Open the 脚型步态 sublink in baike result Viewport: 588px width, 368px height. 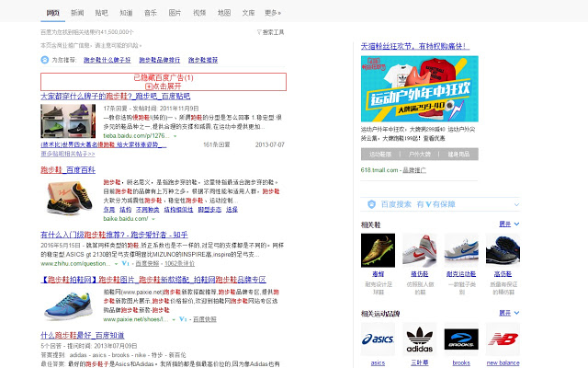[209, 210]
